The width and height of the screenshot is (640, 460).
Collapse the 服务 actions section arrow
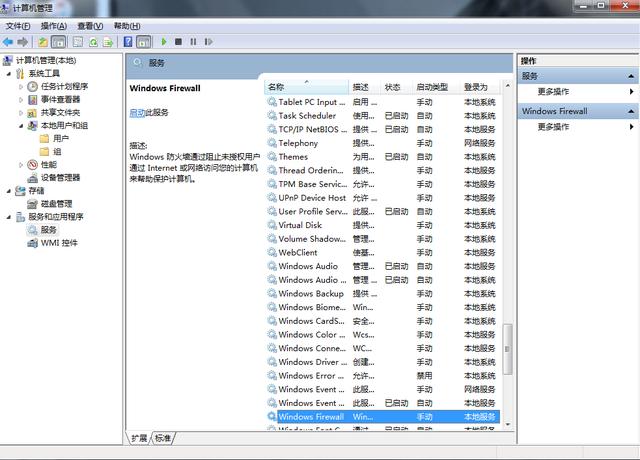[x=631, y=76]
